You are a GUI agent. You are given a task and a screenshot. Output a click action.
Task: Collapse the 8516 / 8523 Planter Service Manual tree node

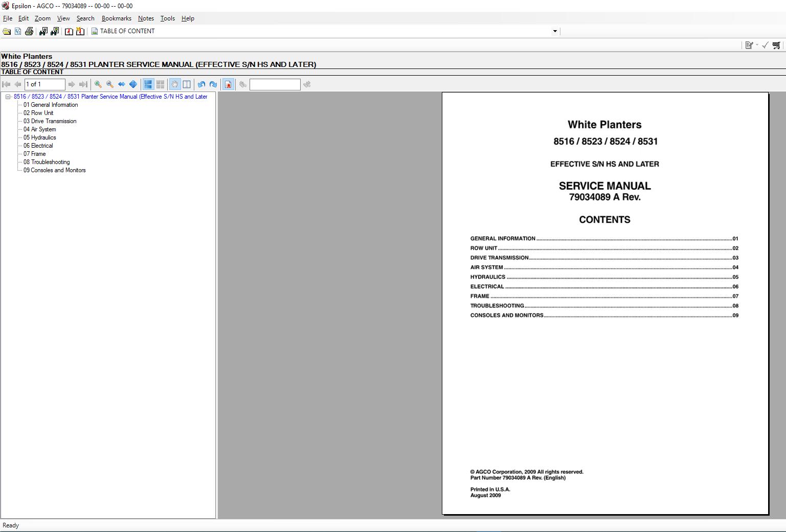point(8,97)
